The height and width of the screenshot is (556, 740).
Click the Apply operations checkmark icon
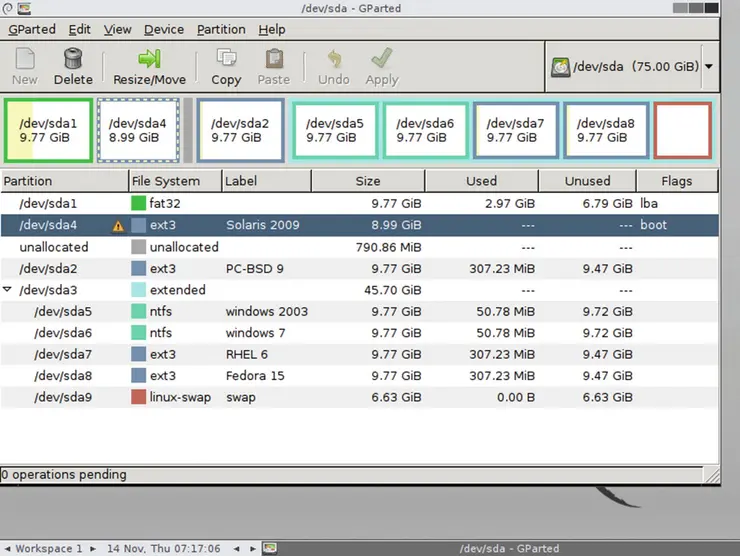click(382, 59)
